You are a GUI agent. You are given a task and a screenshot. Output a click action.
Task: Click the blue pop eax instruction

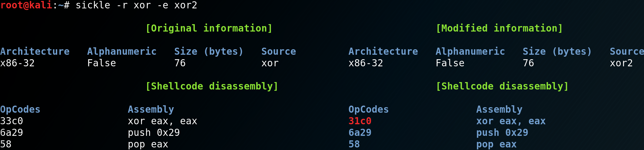496,144
